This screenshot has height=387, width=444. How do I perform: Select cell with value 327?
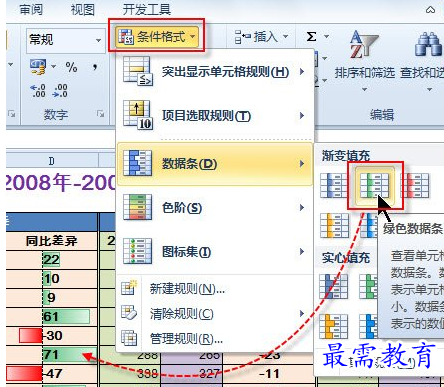click(x=192, y=374)
